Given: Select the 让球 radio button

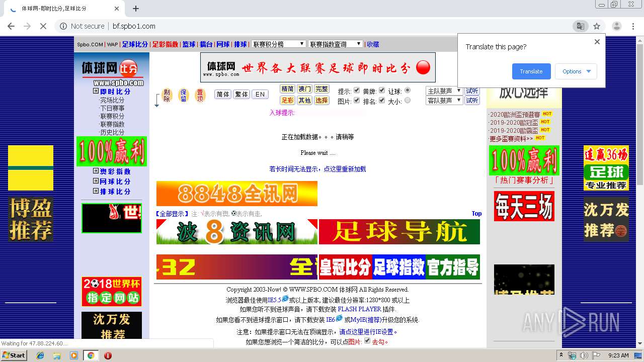Looking at the screenshot, I should pyautogui.click(x=408, y=90).
